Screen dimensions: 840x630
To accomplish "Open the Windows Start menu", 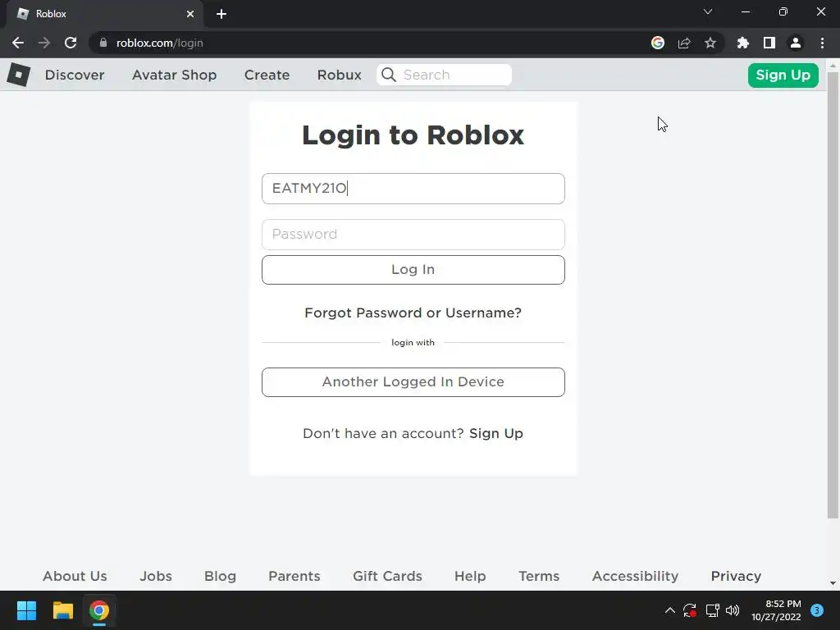I will pyautogui.click(x=26, y=610).
